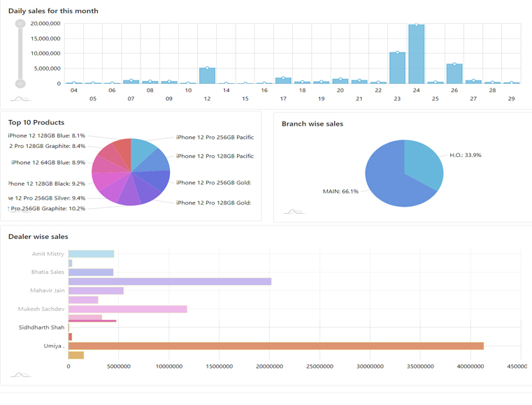Click the '20,000,000' y-axis value
The width and height of the screenshot is (532, 405).
tap(45, 24)
